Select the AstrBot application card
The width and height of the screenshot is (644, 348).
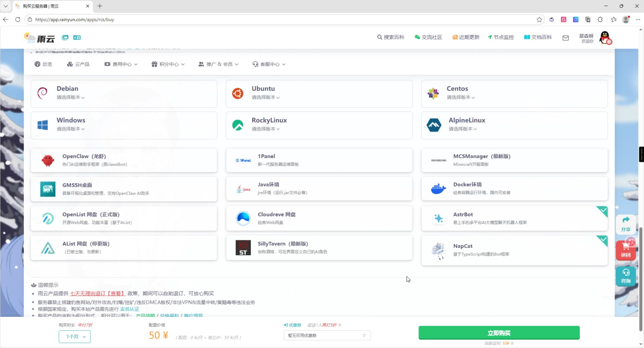[514, 218]
